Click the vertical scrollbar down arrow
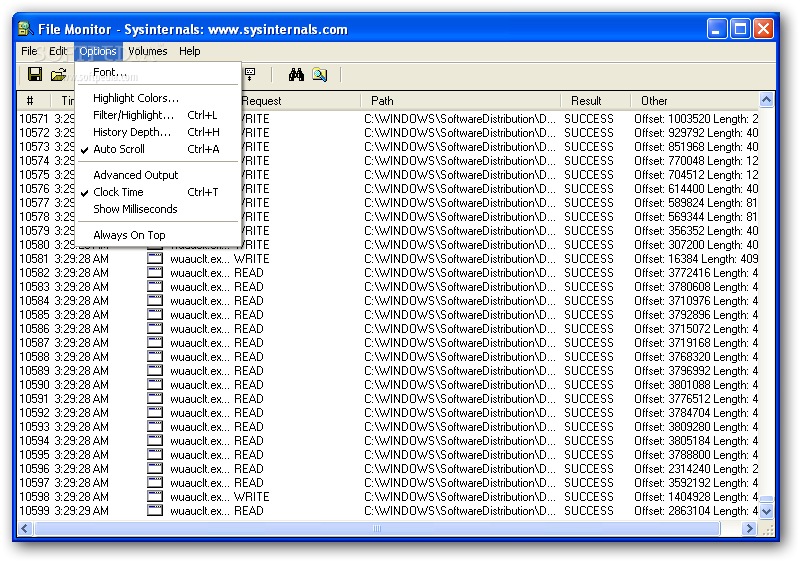This screenshot has height=562, width=800. coord(766,511)
